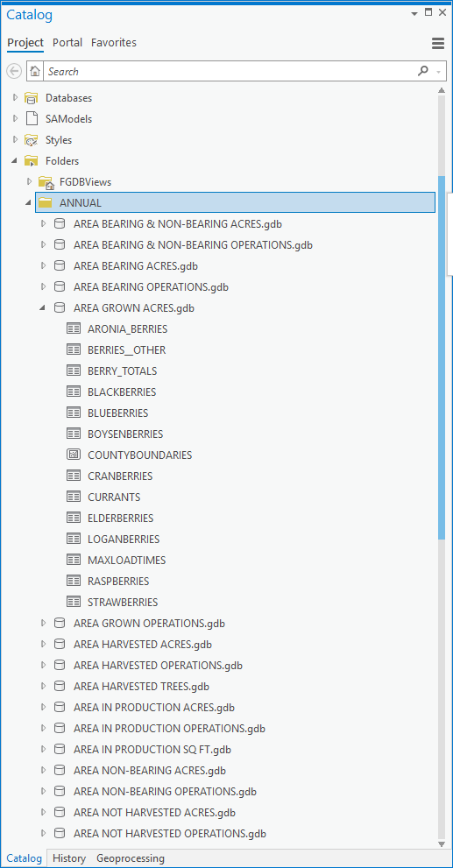The width and height of the screenshot is (453, 868).
Task: Click the COUNTYBOUNDARIES feature class icon
Action: (73, 455)
